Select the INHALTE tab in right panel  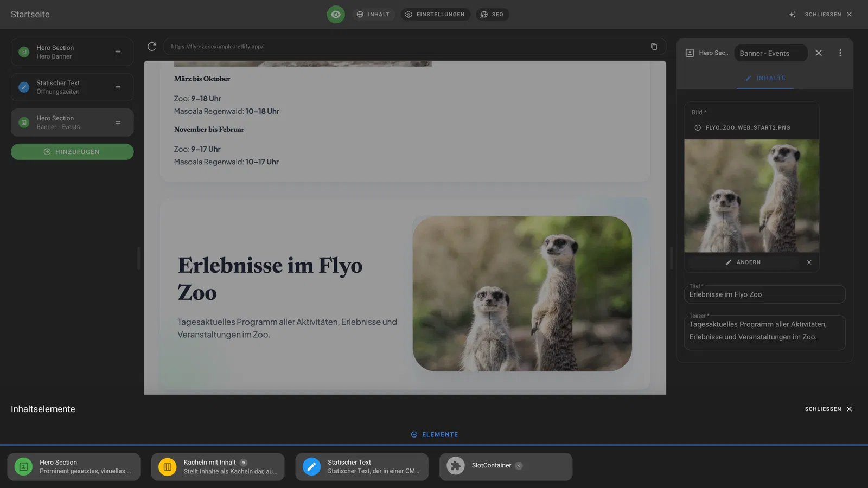point(765,78)
